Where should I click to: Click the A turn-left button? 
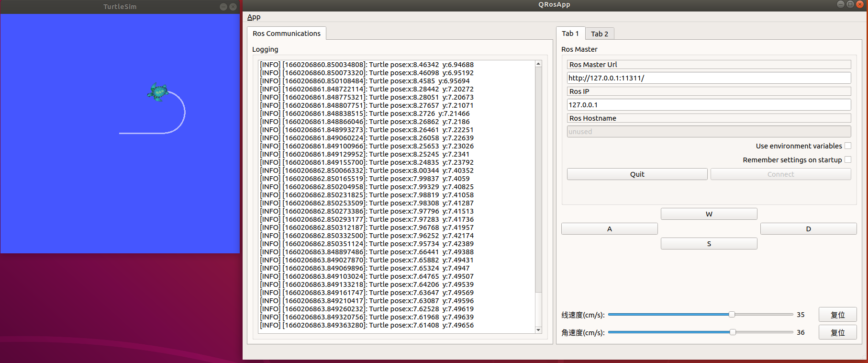coord(609,229)
